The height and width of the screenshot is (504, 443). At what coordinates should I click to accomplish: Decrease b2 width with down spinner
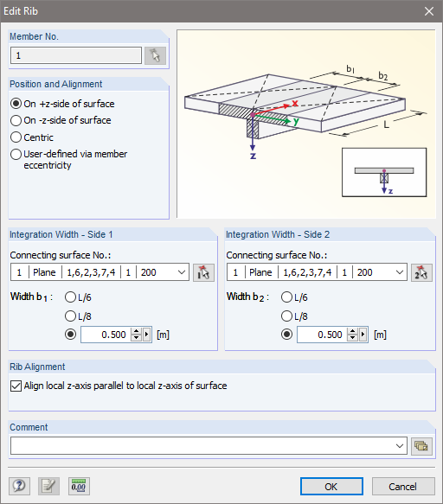pyautogui.click(x=353, y=338)
